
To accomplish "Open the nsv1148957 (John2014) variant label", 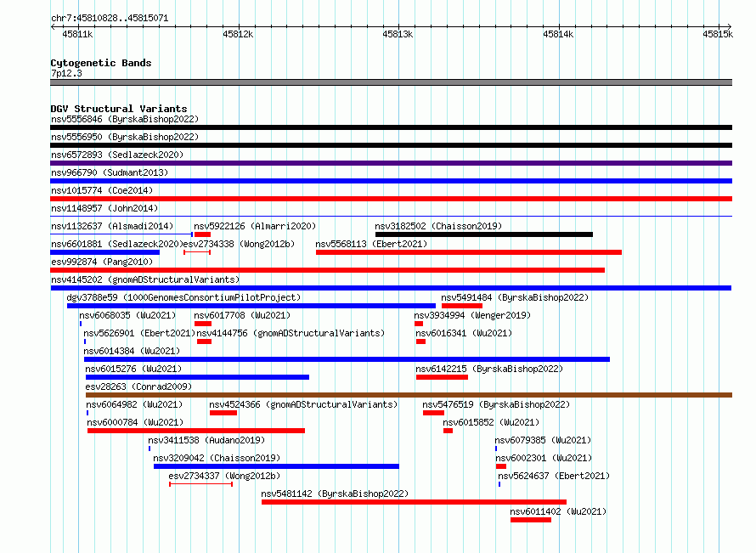I will click(x=104, y=208).
